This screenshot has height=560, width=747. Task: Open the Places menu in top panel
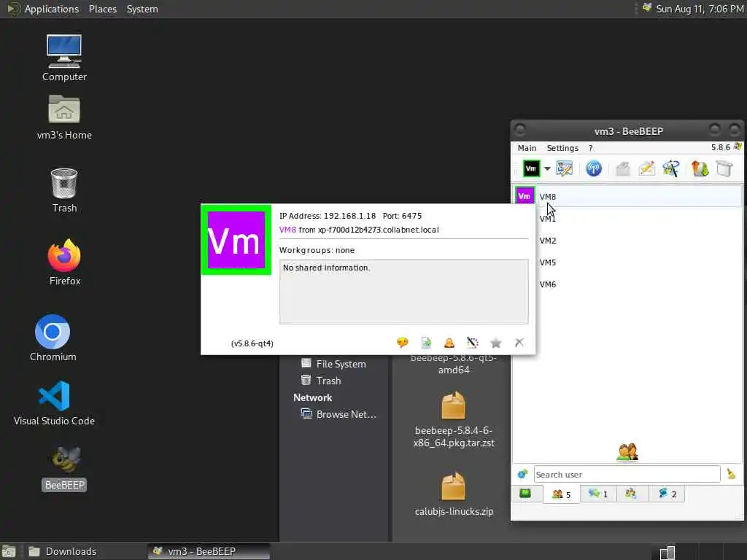[102, 9]
